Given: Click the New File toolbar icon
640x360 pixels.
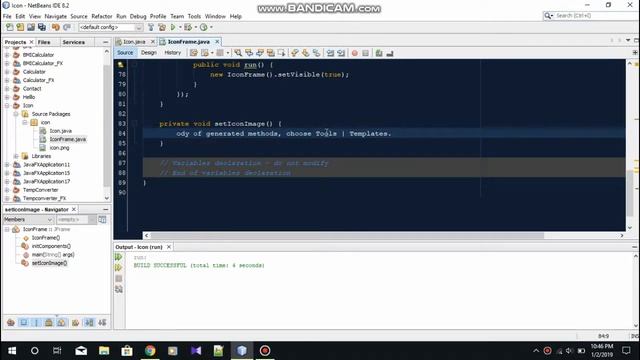Looking at the screenshot, I should pyautogui.click(x=9, y=27).
